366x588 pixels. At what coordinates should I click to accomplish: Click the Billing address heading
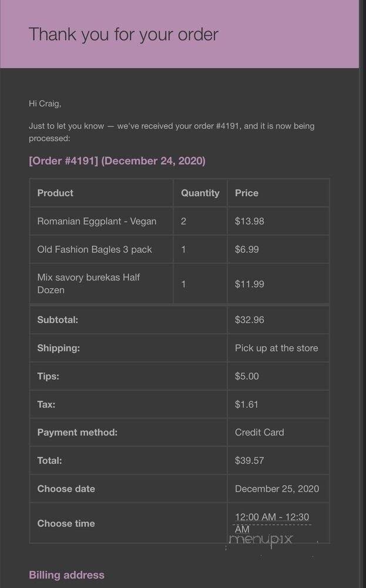pos(66,575)
